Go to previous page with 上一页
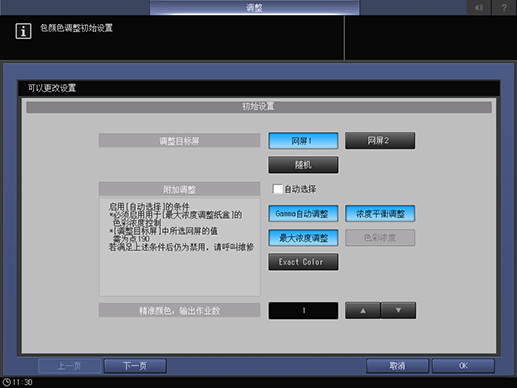The width and height of the screenshot is (517, 388). [x=69, y=366]
